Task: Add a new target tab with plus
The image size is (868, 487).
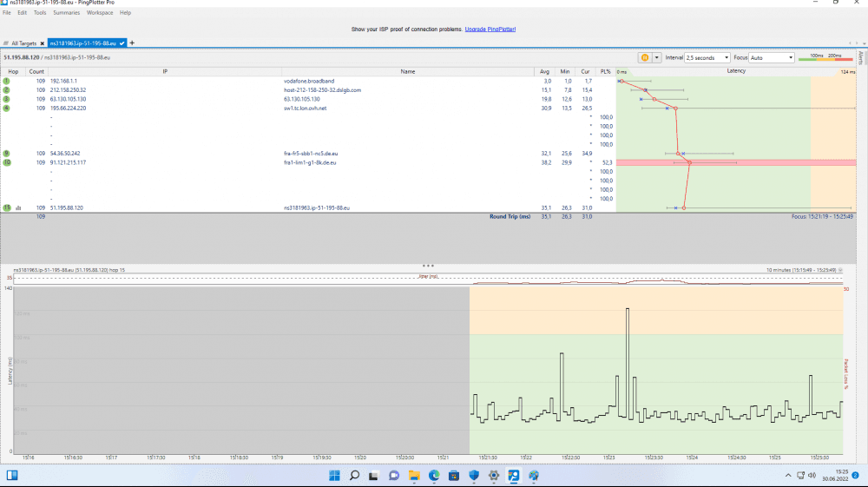Action: [x=132, y=43]
